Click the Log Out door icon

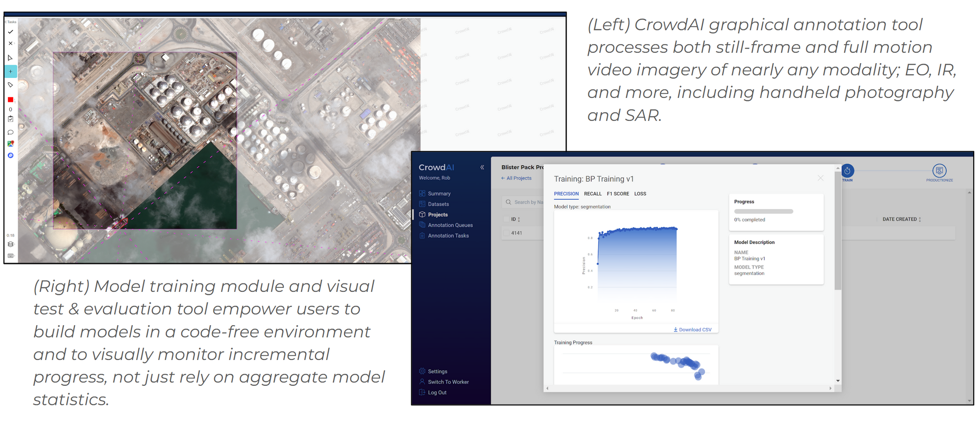422,392
